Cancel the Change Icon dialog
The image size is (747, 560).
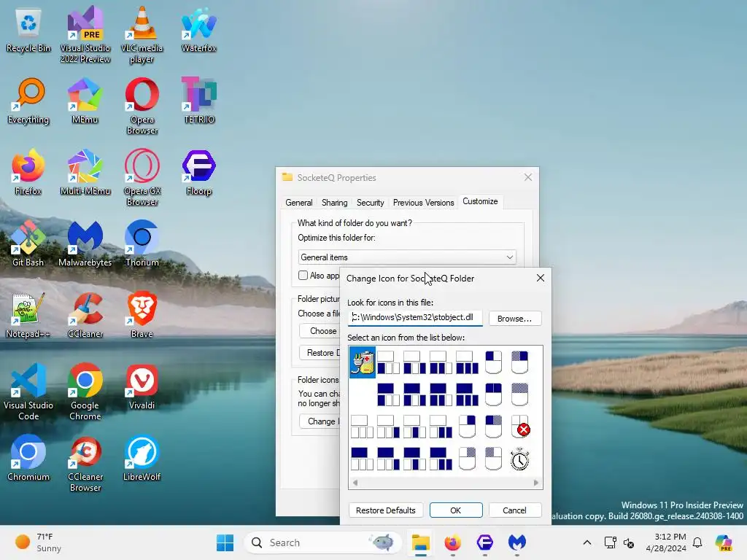514,510
